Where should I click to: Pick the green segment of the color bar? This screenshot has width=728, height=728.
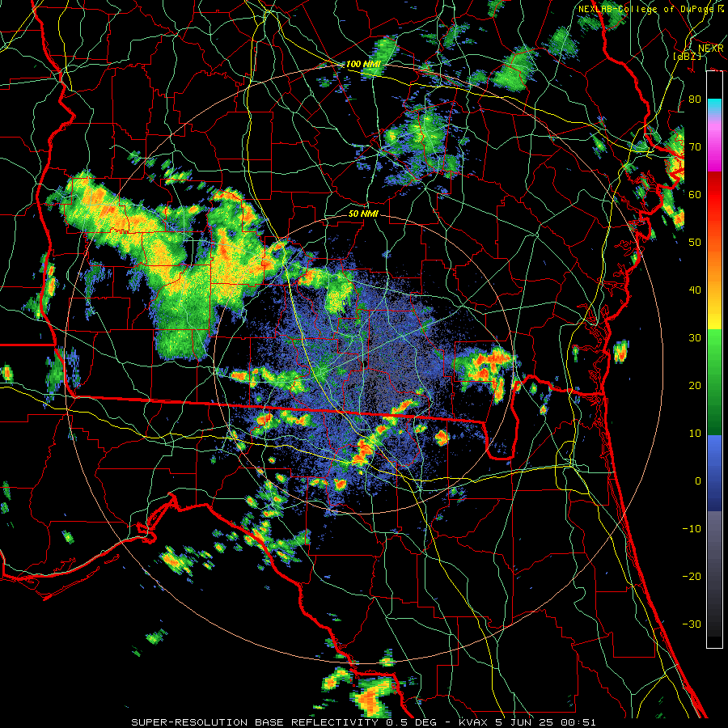tap(714, 382)
